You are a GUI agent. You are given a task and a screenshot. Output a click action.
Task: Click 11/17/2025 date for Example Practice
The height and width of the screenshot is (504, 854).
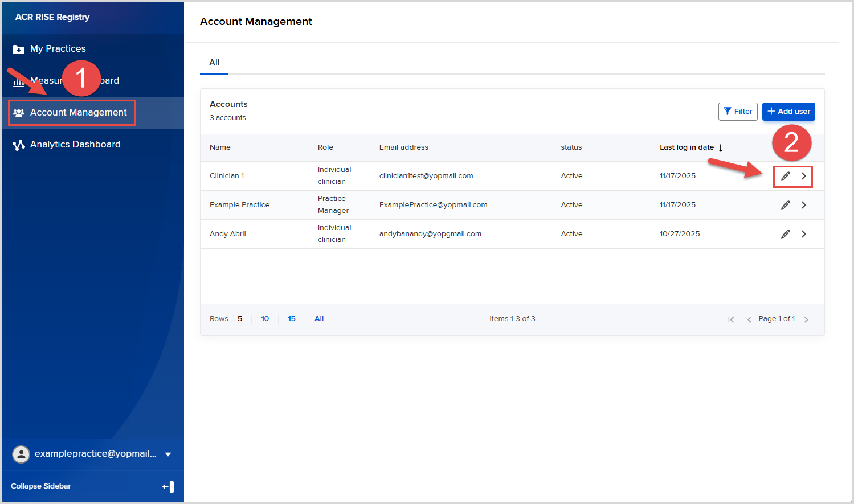tap(677, 205)
